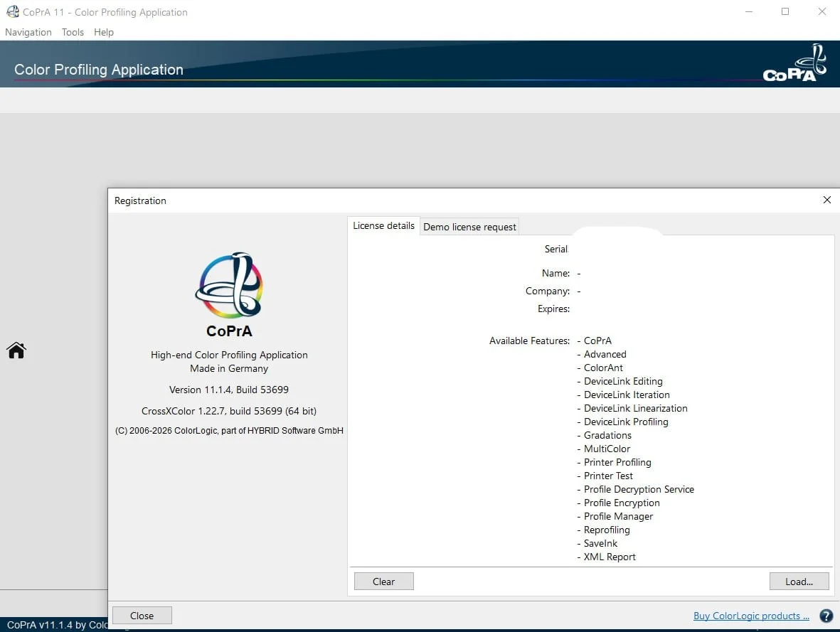The width and height of the screenshot is (840, 632).
Task: Click the 'Serial' label
Action: coord(556,249)
